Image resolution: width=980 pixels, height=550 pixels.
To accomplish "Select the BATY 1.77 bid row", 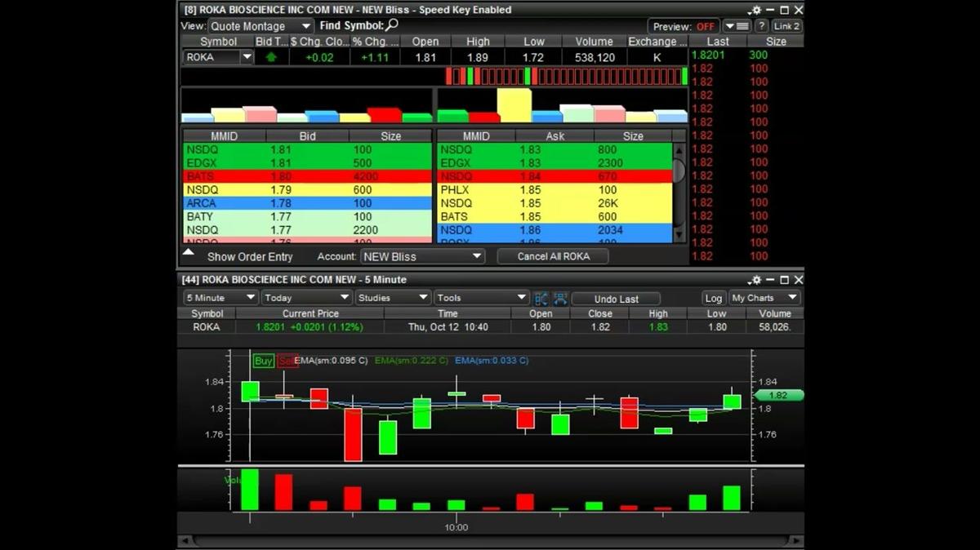I will tap(307, 216).
